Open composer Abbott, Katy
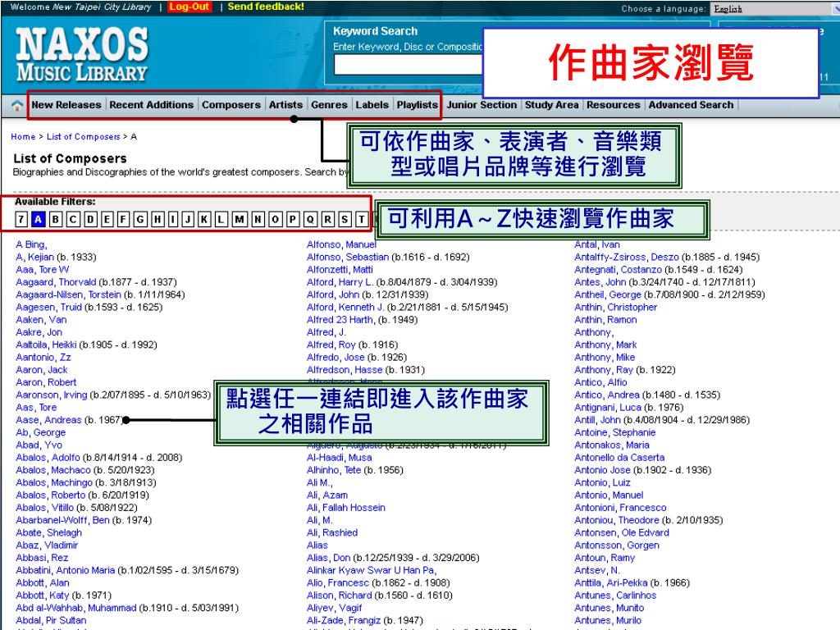840x630 pixels. (x=43, y=596)
